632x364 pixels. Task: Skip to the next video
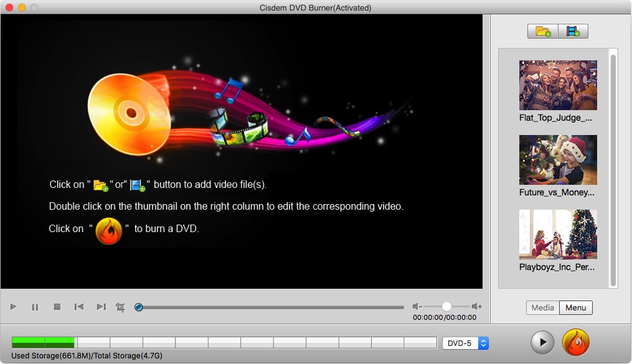pos(101,307)
